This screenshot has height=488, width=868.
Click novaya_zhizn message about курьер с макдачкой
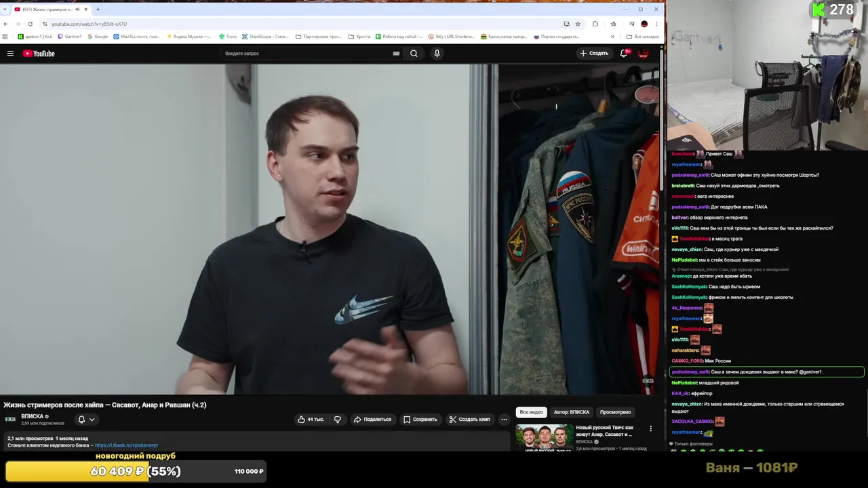click(725, 249)
